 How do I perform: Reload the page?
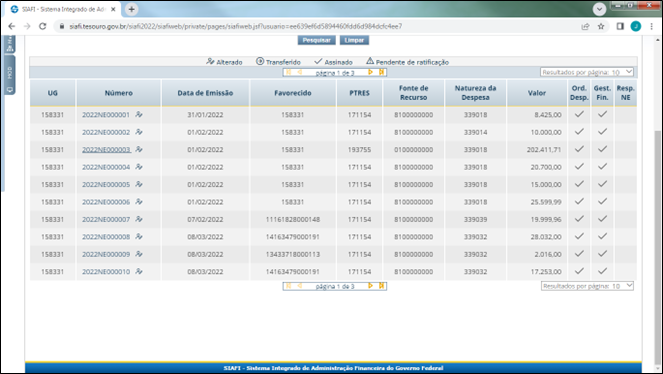click(x=42, y=26)
